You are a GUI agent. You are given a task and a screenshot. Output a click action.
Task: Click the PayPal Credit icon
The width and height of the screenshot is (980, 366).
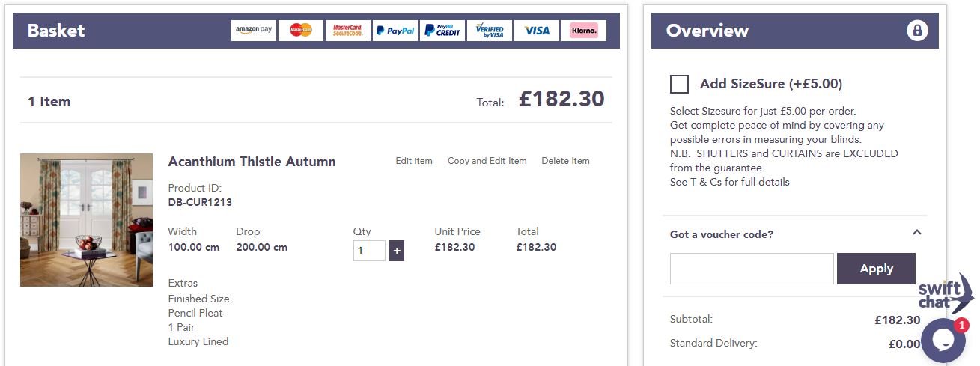tap(442, 31)
